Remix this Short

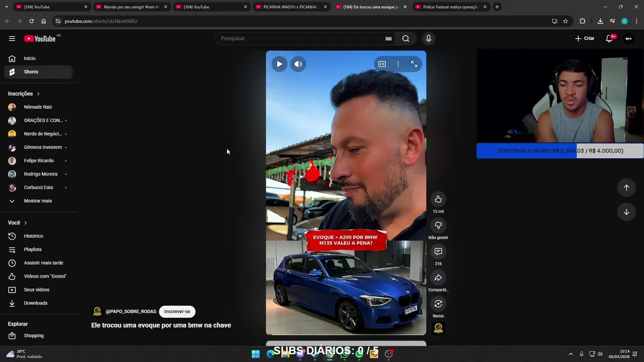coord(438,304)
